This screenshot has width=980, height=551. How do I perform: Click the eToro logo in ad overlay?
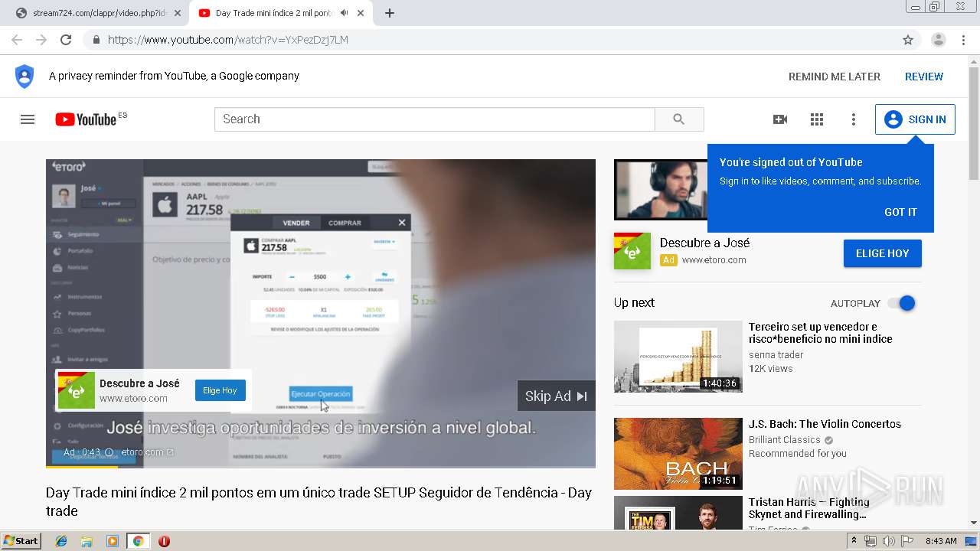[77, 390]
